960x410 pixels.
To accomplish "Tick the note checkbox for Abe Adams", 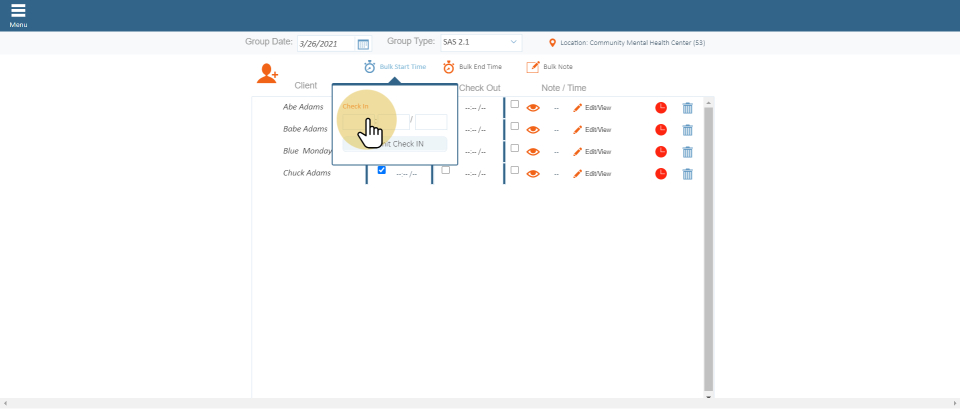I will (515, 104).
